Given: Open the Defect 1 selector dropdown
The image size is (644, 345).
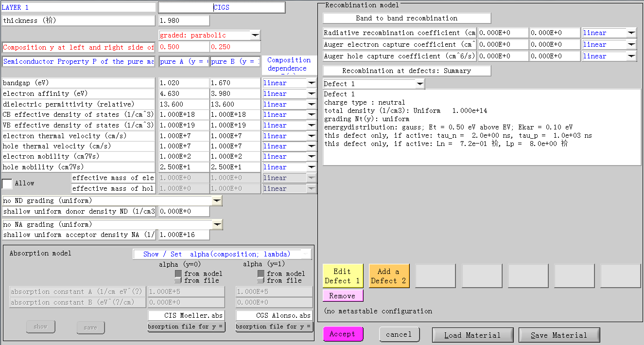Looking at the screenshot, I should tap(420, 84).
